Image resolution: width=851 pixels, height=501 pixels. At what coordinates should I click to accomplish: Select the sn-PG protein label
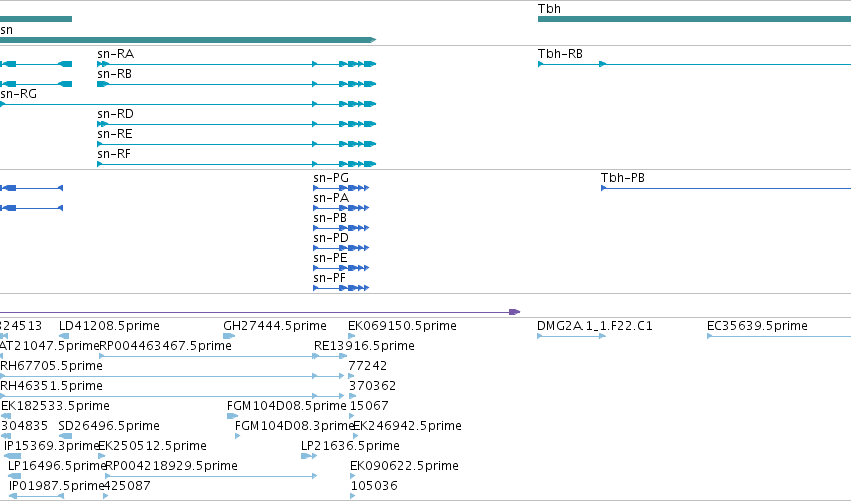click(x=331, y=177)
